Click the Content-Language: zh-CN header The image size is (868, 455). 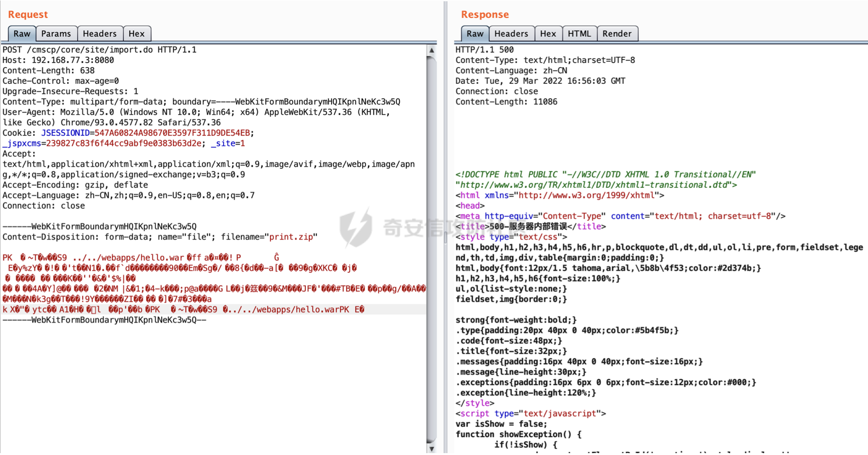coord(511,70)
